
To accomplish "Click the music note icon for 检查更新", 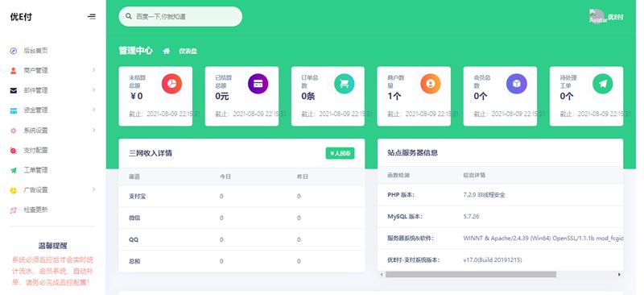I will click(14, 210).
